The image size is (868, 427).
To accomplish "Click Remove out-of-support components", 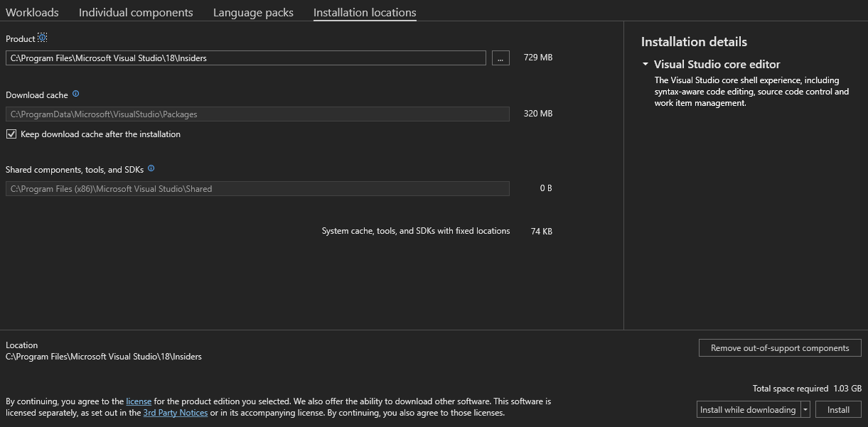I will click(780, 347).
